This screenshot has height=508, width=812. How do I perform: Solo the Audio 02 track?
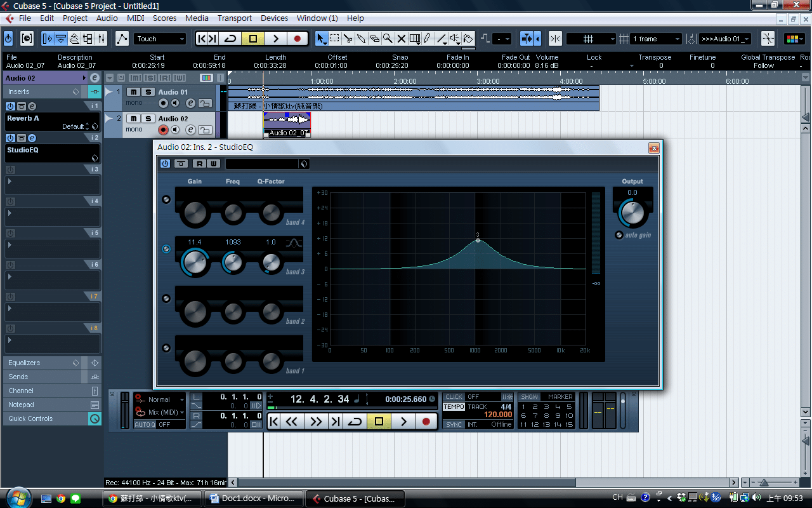pos(148,119)
